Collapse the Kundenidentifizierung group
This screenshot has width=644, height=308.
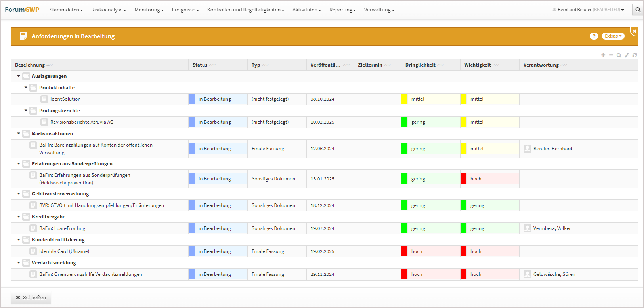[x=19, y=240]
